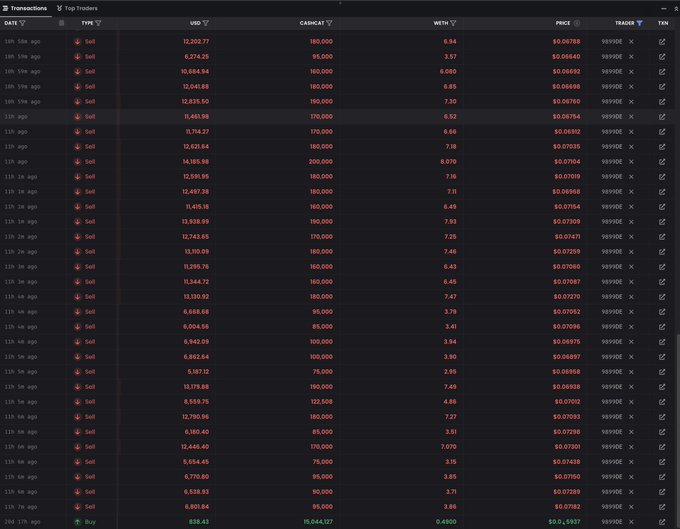The height and width of the screenshot is (529, 680).
Task: Collapse panel using top-right double chevron
Action: coord(676,8)
